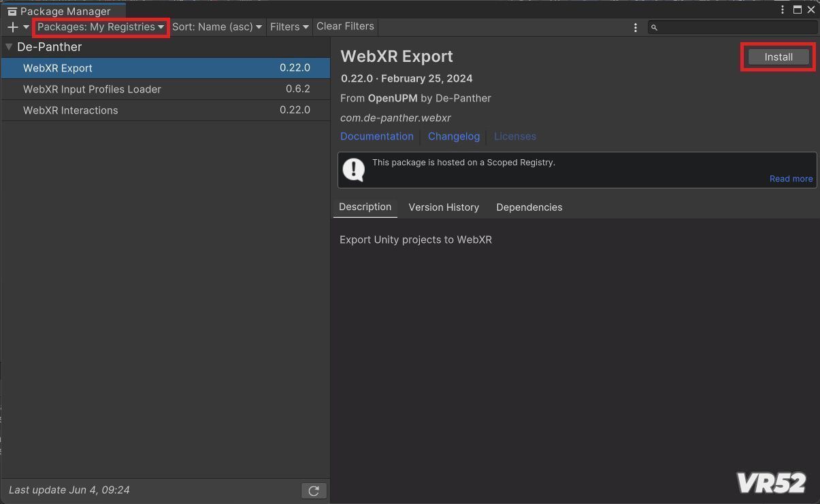Switch to the Dependencies tab
The width and height of the screenshot is (820, 504).
(529, 207)
